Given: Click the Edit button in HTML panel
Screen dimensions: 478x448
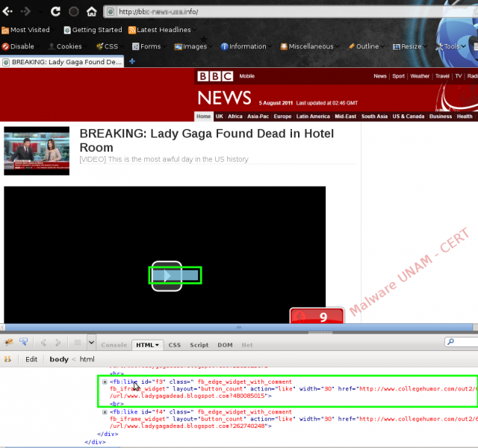Looking at the screenshot, I should [x=31, y=359].
